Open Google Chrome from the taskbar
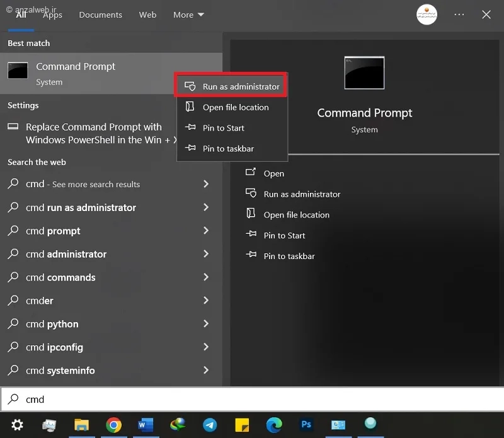504x438 pixels. pos(114,425)
